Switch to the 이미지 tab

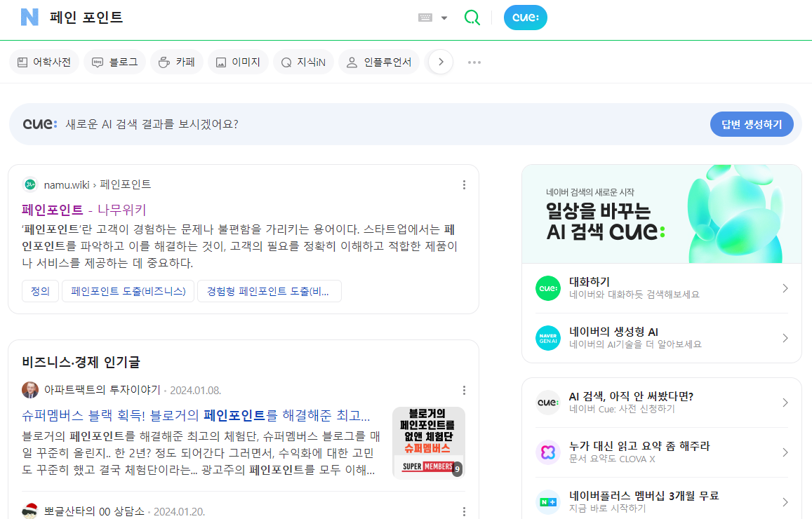tap(238, 62)
